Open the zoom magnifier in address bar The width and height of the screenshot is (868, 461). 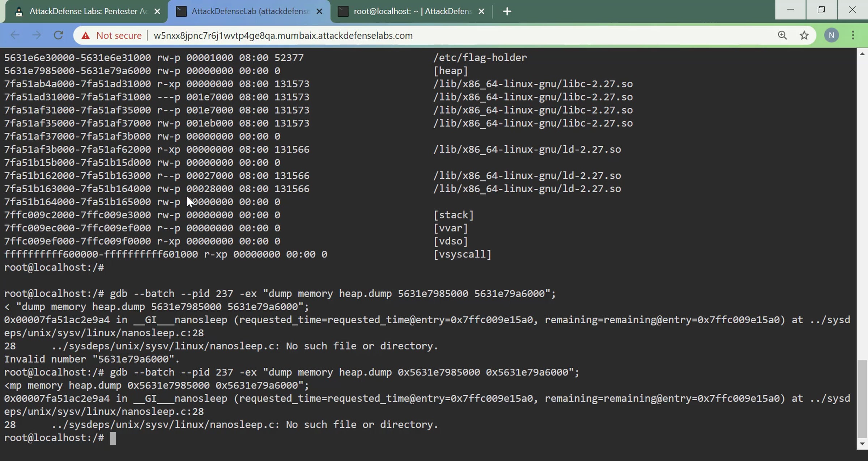pyautogui.click(x=782, y=35)
